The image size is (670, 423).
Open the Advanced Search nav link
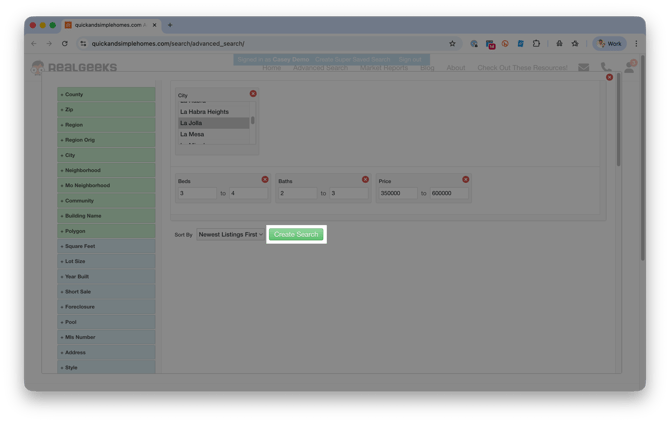320,68
